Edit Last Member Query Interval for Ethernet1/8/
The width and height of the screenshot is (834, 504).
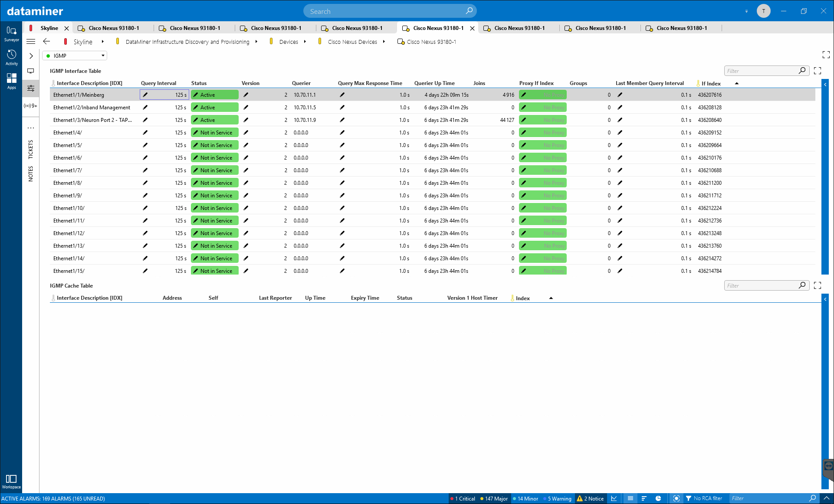click(x=620, y=183)
